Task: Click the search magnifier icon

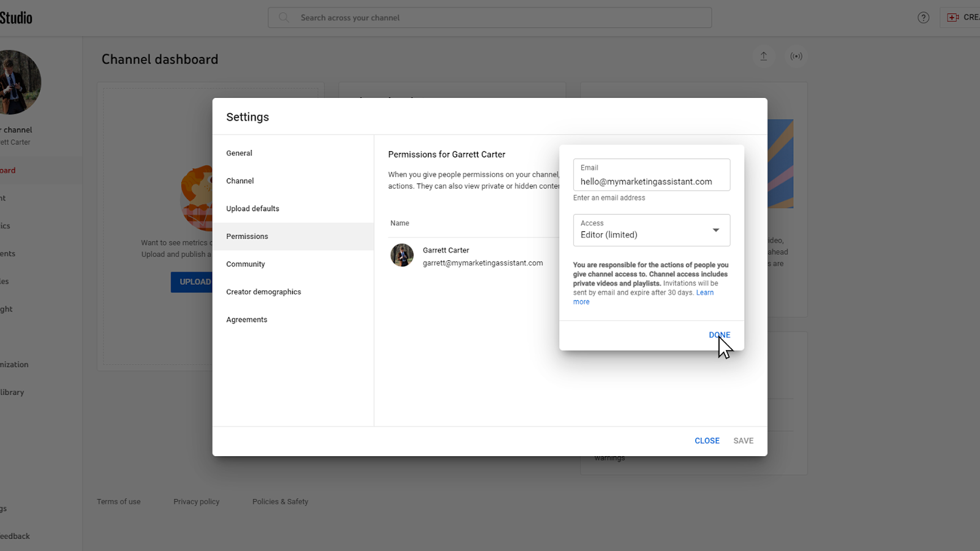Action: (283, 17)
